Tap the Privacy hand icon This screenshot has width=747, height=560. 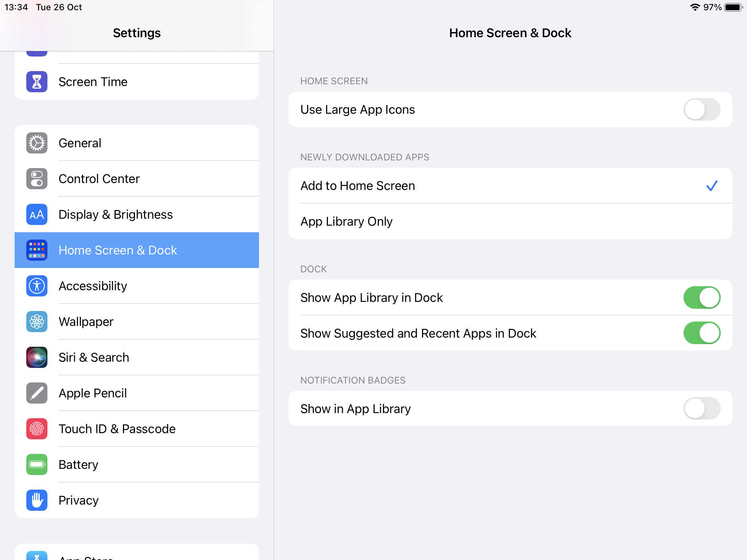(37, 500)
